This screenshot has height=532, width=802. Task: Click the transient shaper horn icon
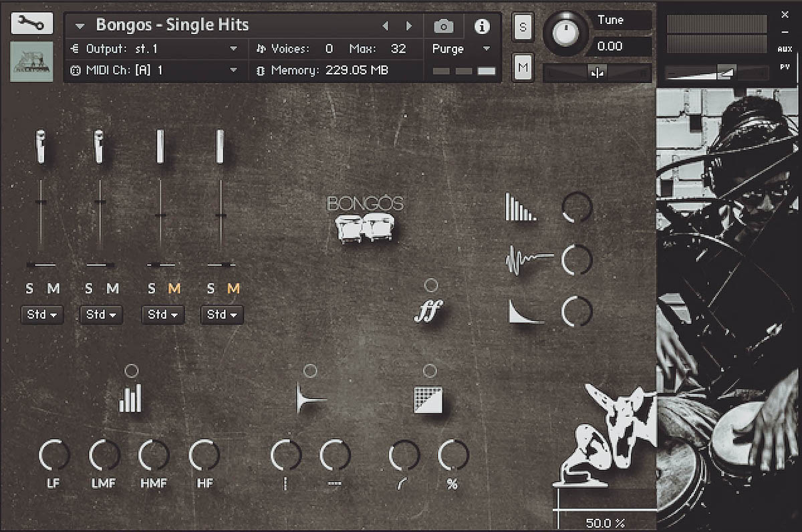point(311,399)
